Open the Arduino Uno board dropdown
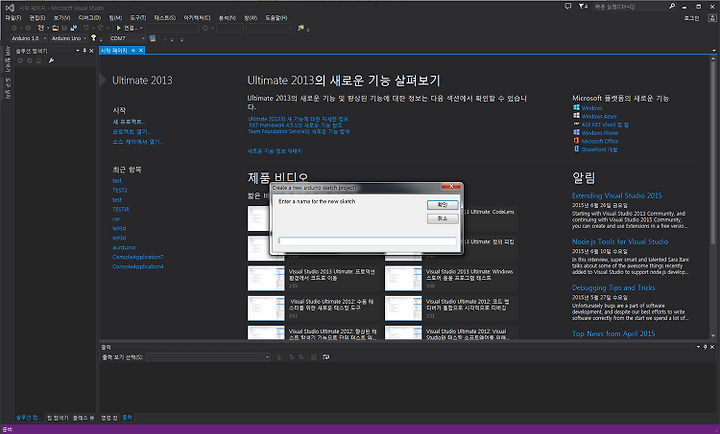 (69, 38)
